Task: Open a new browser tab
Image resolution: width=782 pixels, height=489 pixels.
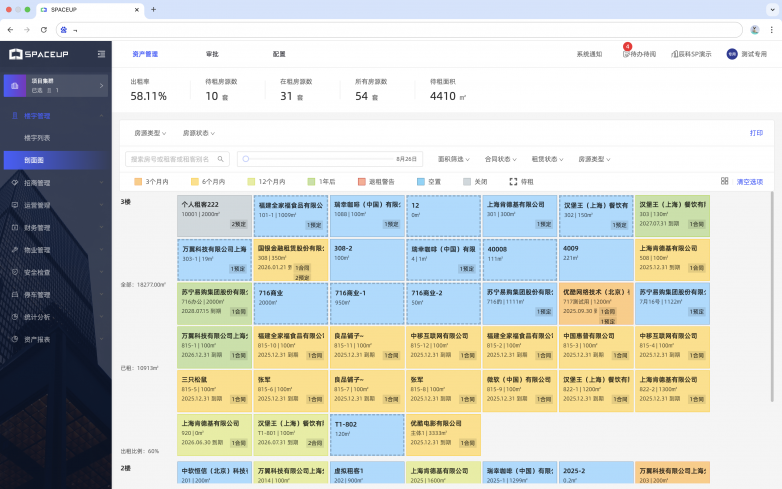Action: point(153,9)
